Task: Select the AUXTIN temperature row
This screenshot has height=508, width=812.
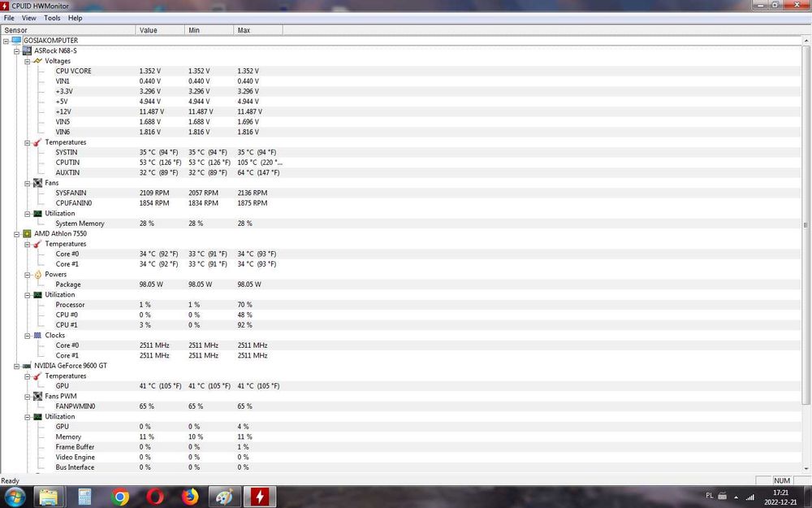Action: click(401, 172)
